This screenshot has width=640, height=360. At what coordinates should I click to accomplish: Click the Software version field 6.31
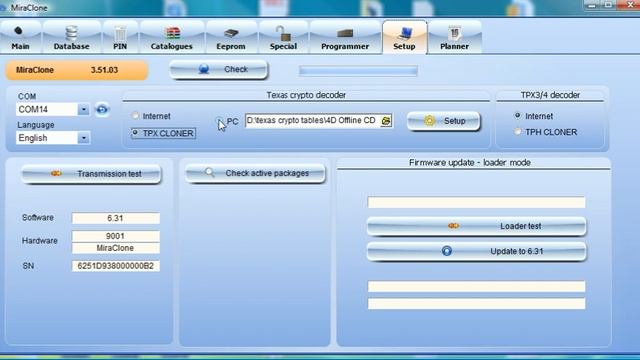pyautogui.click(x=116, y=218)
